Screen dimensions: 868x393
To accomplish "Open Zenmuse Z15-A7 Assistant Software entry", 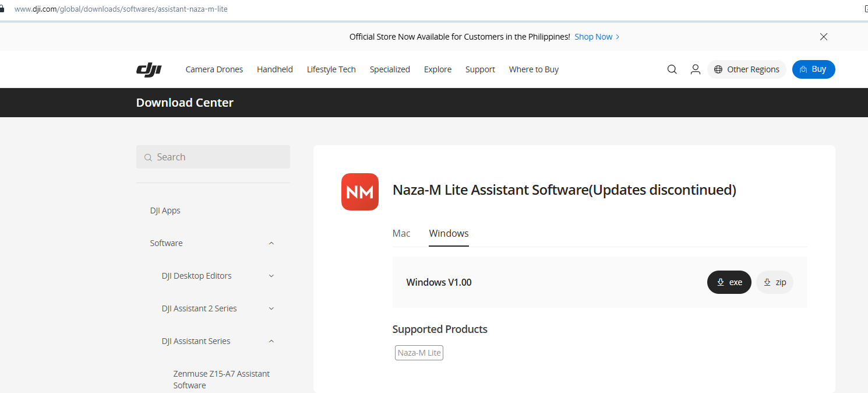I will tap(221, 379).
